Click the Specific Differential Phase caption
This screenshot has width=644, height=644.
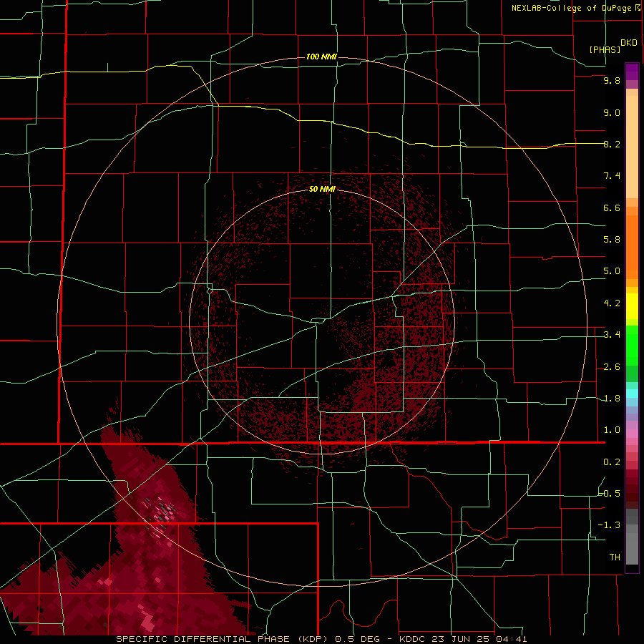321,639
